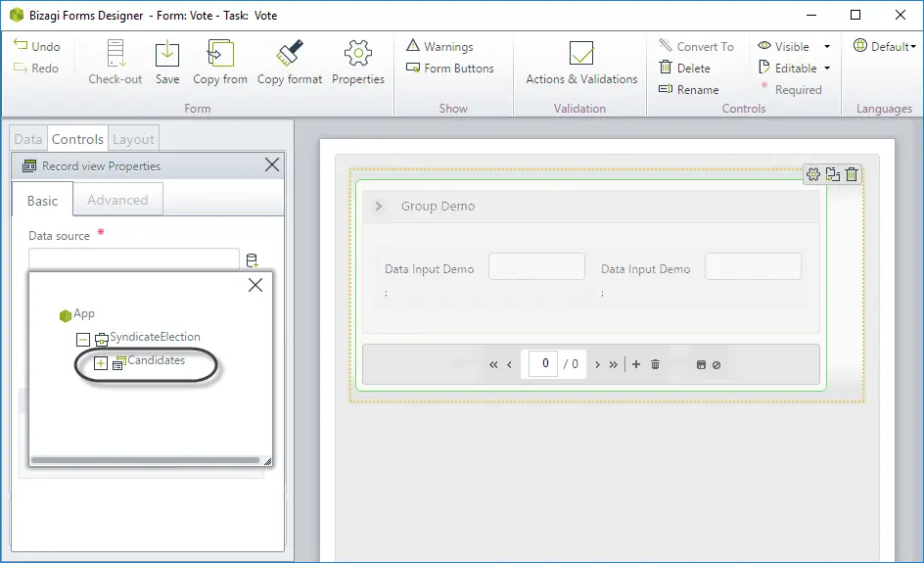The height and width of the screenshot is (563, 924).
Task: Go to last record
Action: [614, 365]
